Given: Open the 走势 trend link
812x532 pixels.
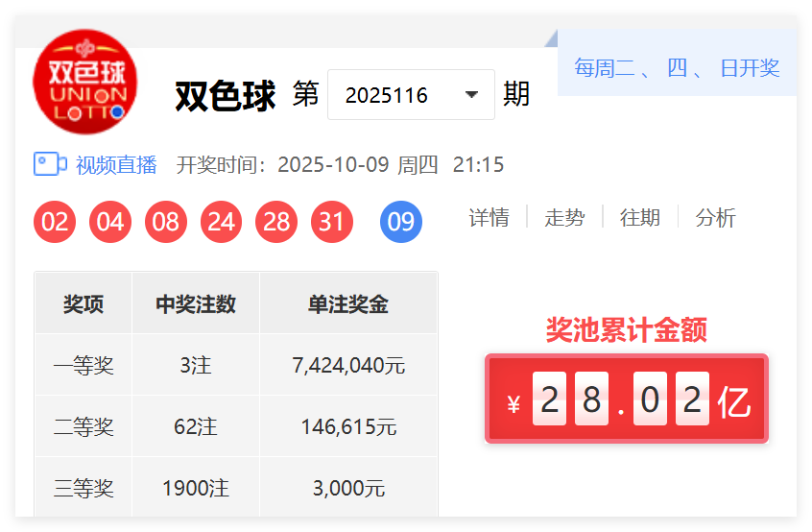Looking at the screenshot, I should pyautogui.click(x=564, y=218).
